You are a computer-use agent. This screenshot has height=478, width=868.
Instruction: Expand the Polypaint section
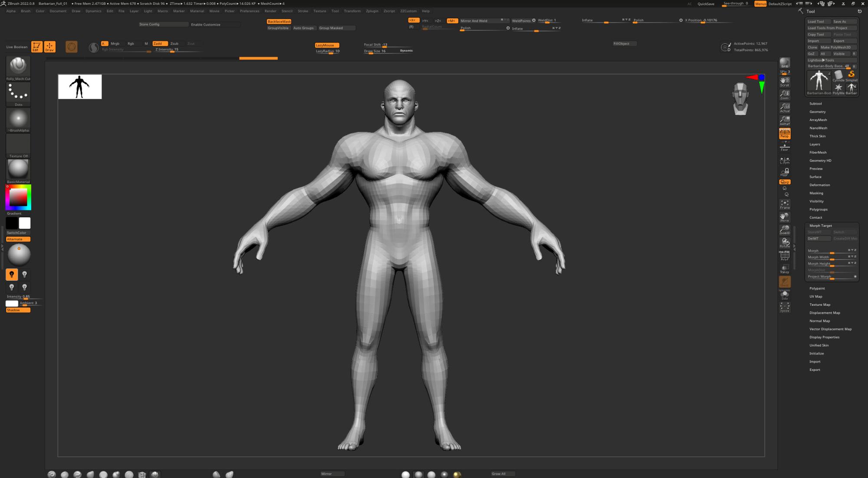[x=817, y=288]
